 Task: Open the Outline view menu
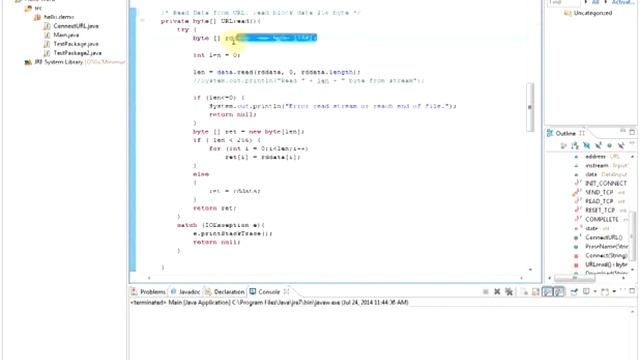[632, 144]
